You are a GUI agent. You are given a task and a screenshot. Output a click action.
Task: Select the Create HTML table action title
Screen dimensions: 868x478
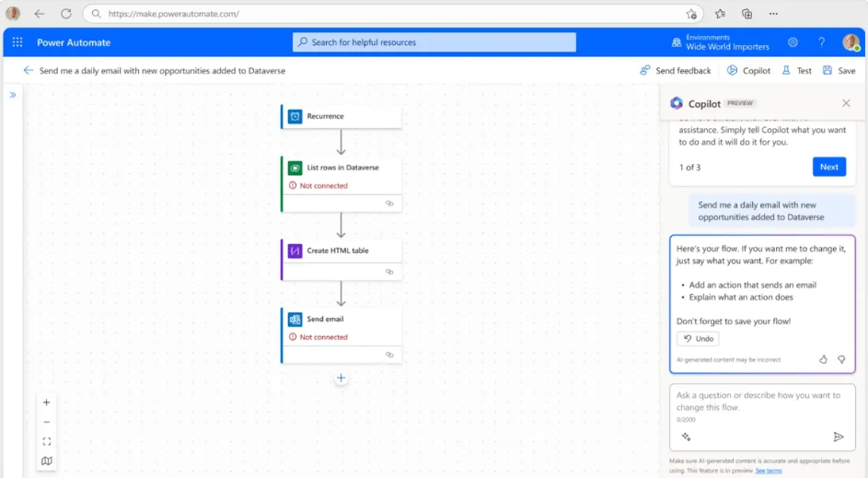338,251
